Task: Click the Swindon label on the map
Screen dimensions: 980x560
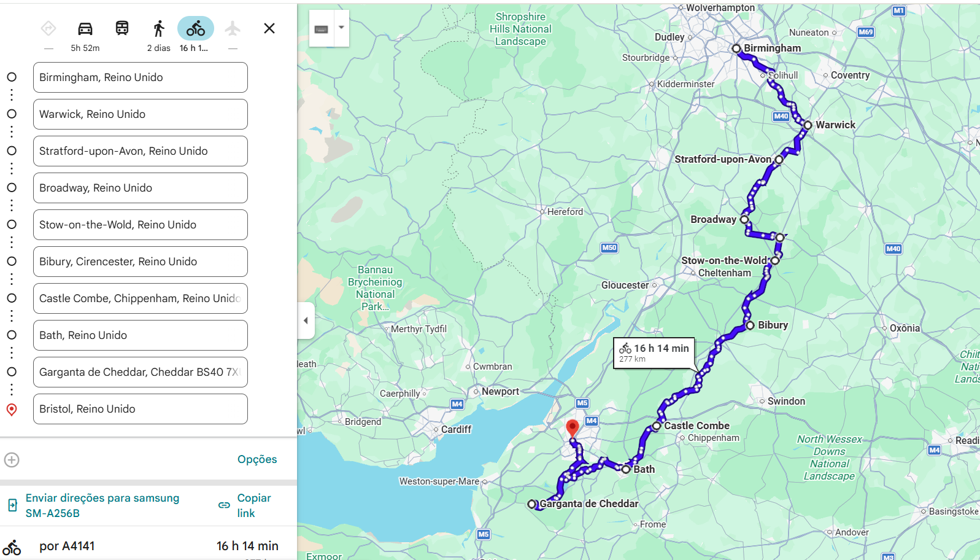Action: pyautogui.click(x=786, y=402)
